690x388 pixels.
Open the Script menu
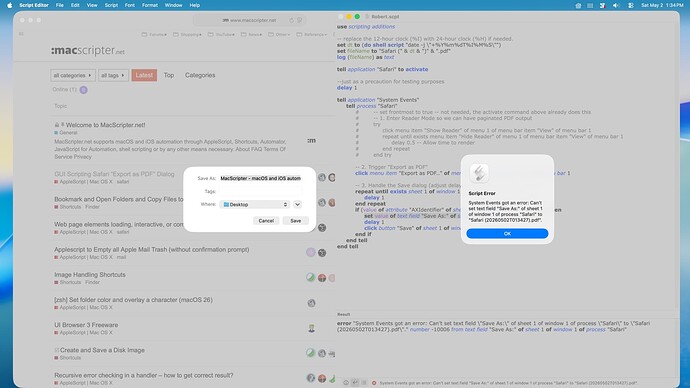[111, 5]
